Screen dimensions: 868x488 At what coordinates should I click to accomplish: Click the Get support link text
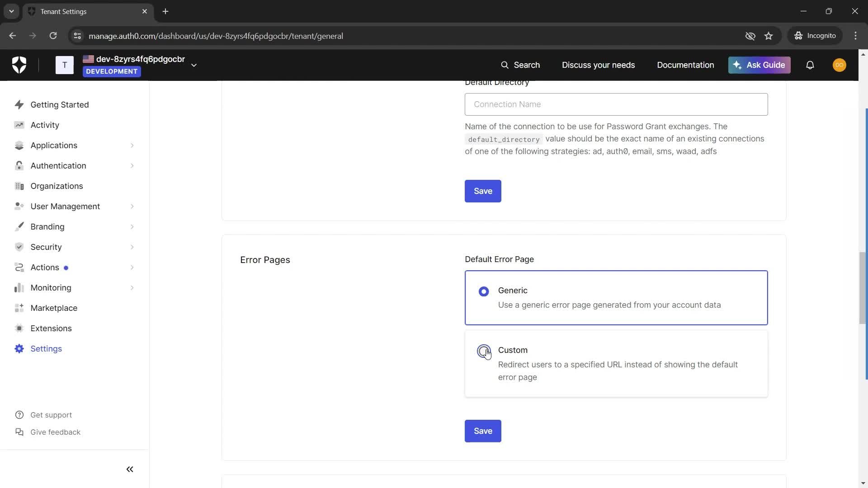(x=51, y=415)
